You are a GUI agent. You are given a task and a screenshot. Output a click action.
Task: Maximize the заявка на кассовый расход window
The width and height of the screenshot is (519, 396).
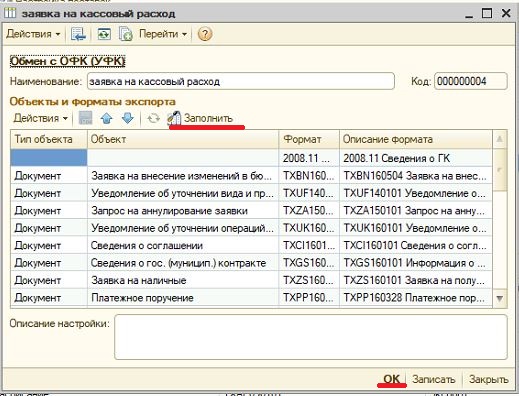tap(487, 14)
